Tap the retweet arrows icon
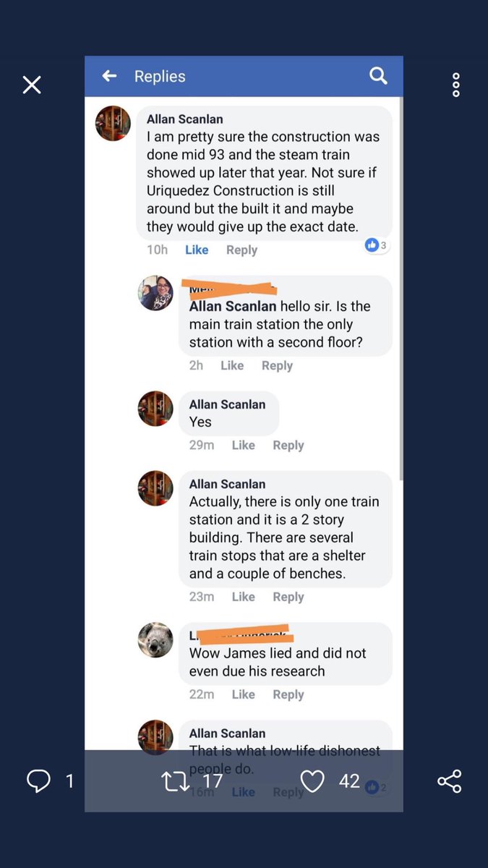 click(175, 781)
